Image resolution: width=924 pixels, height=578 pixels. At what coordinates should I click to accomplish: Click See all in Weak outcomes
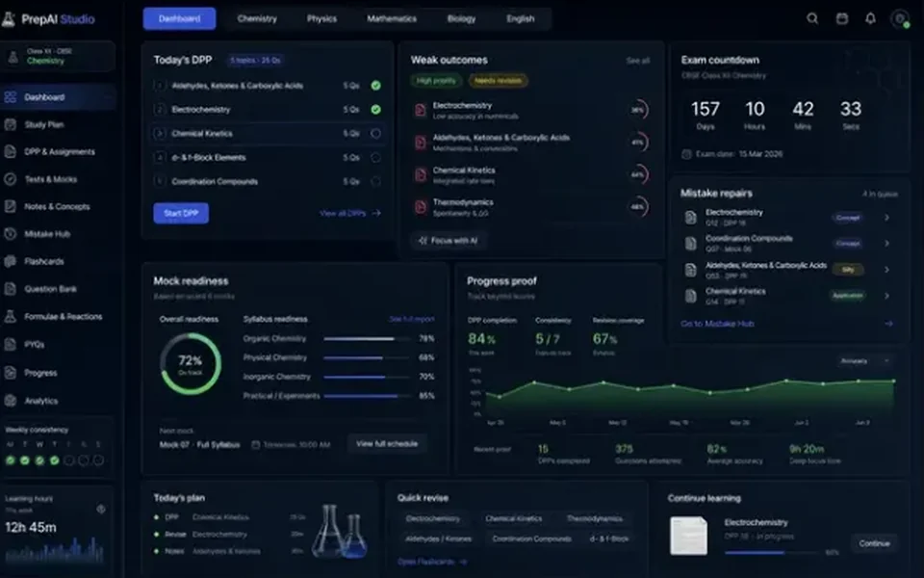(x=637, y=60)
